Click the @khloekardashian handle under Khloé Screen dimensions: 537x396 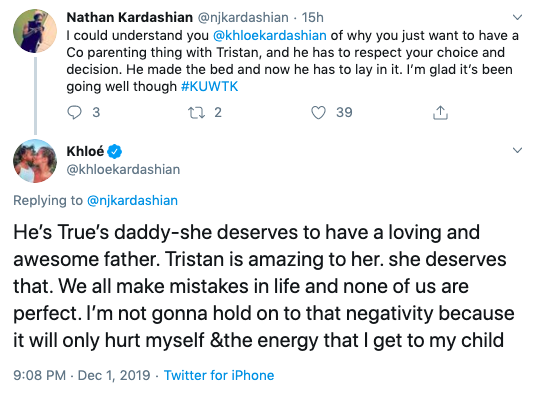123,170
